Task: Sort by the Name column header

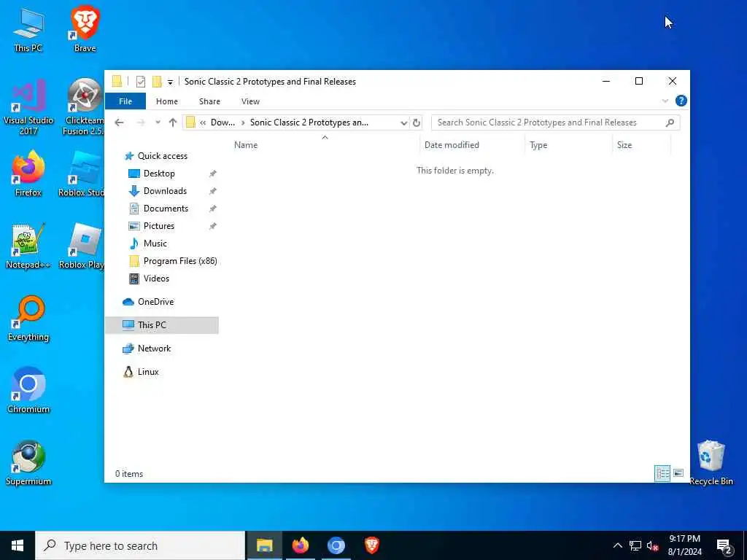Action: click(x=245, y=145)
